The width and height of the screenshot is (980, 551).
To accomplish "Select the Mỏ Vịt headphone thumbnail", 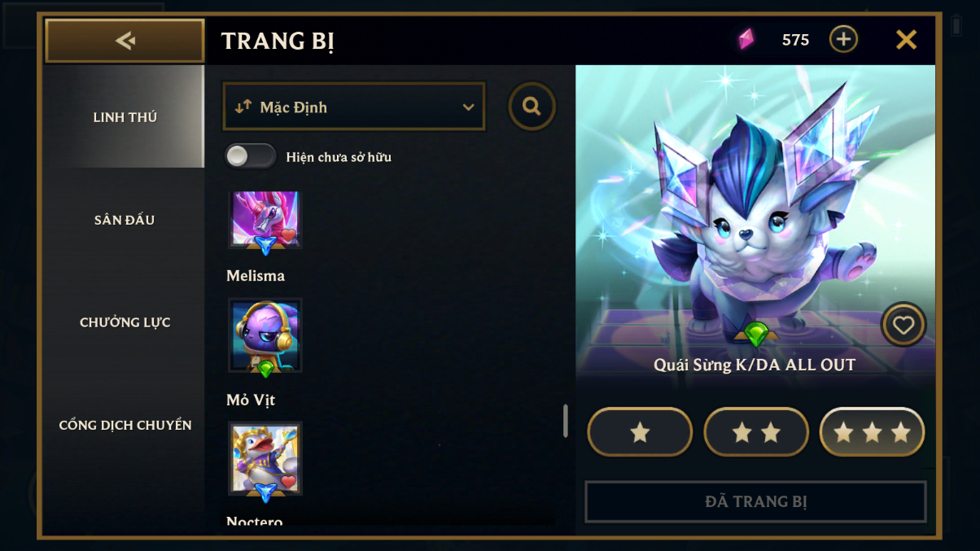I will click(x=265, y=335).
